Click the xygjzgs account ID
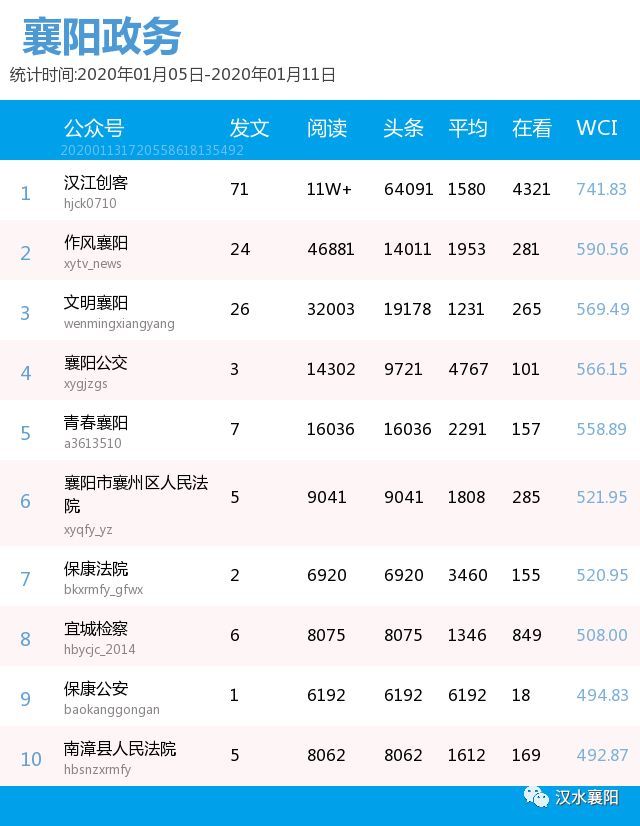This screenshot has height=826, width=640. pyautogui.click(x=85, y=384)
